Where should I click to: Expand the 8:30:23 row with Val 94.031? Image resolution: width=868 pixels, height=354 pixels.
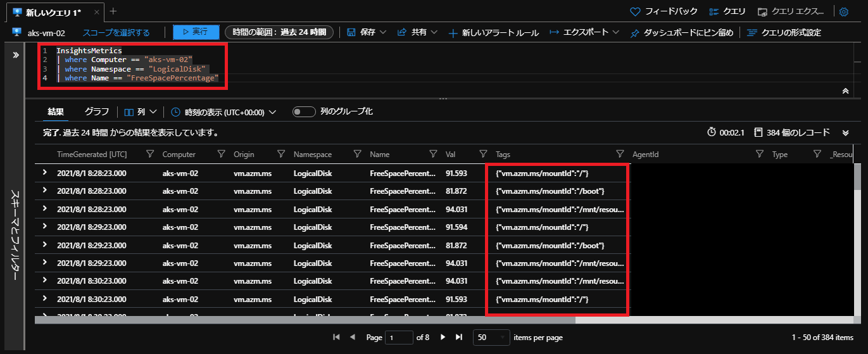(45, 281)
